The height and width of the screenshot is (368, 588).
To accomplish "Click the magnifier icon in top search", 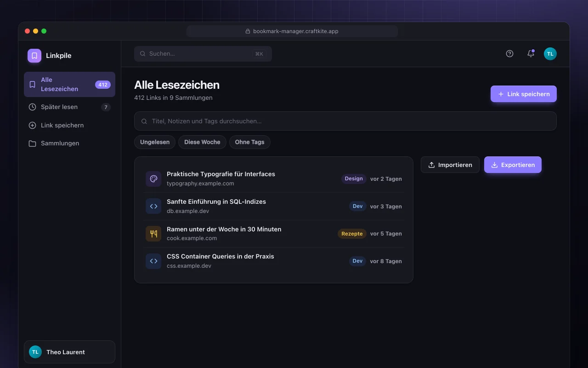I will tap(143, 54).
